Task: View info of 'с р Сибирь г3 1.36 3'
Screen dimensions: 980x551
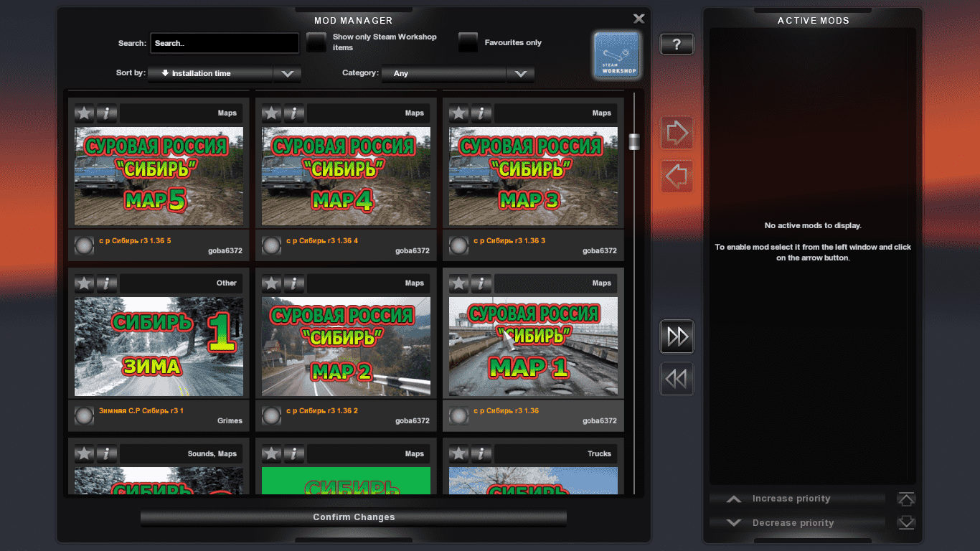Action: click(481, 113)
